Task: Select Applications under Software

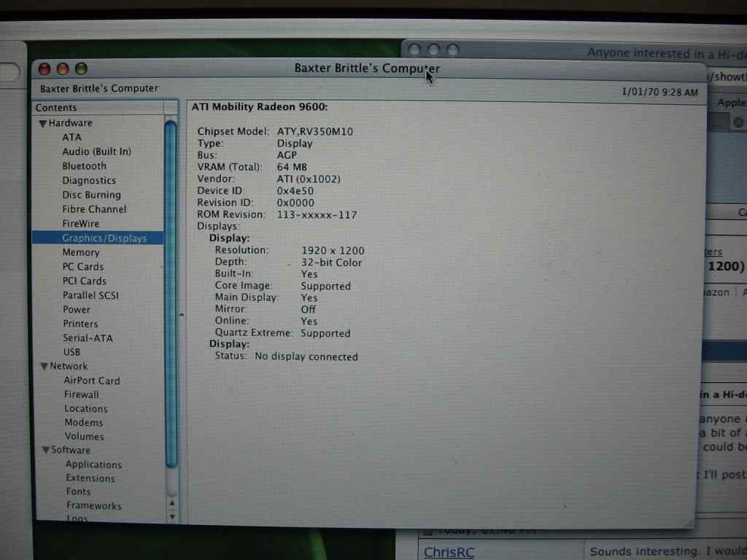Action: tap(94, 464)
